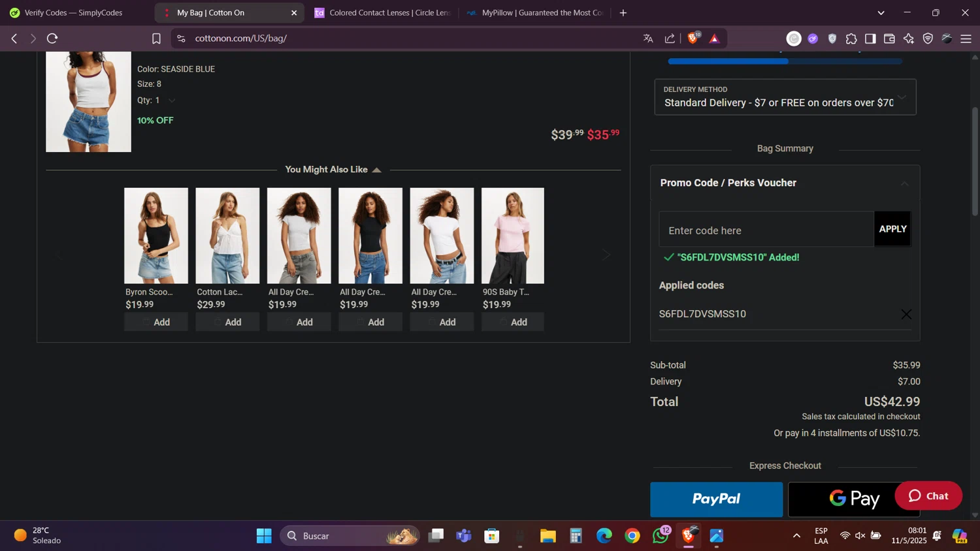Show next You Might Also Like items
This screenshot has width=980, height=551.
(x=606, y=255)
